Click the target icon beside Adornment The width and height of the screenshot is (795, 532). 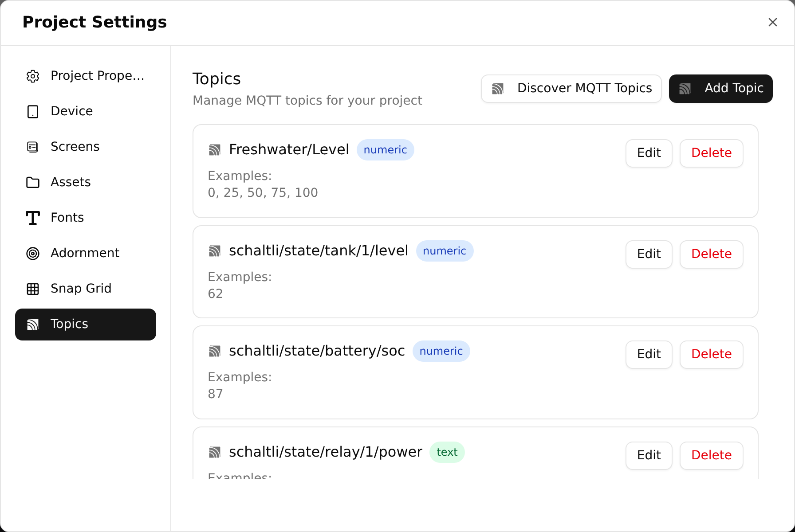(x=33, y=254)
